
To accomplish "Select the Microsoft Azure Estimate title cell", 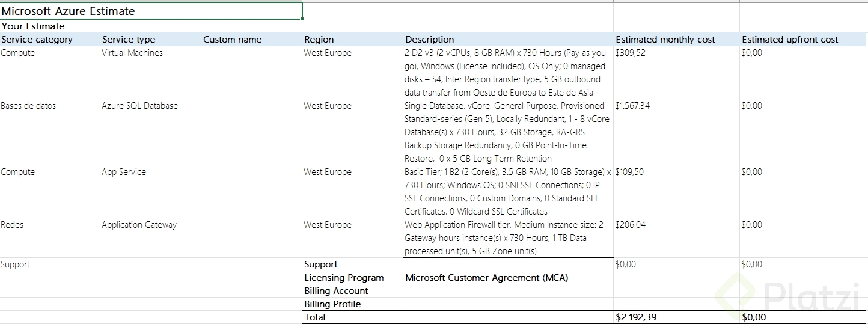I will 69,11.
